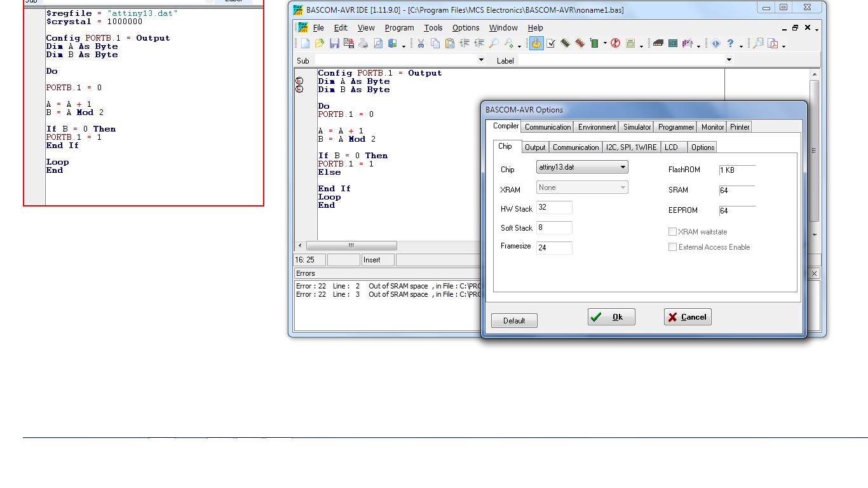Expand the Label dropdown list
This screenshot has width=868, height=488.
coord(729,60)
